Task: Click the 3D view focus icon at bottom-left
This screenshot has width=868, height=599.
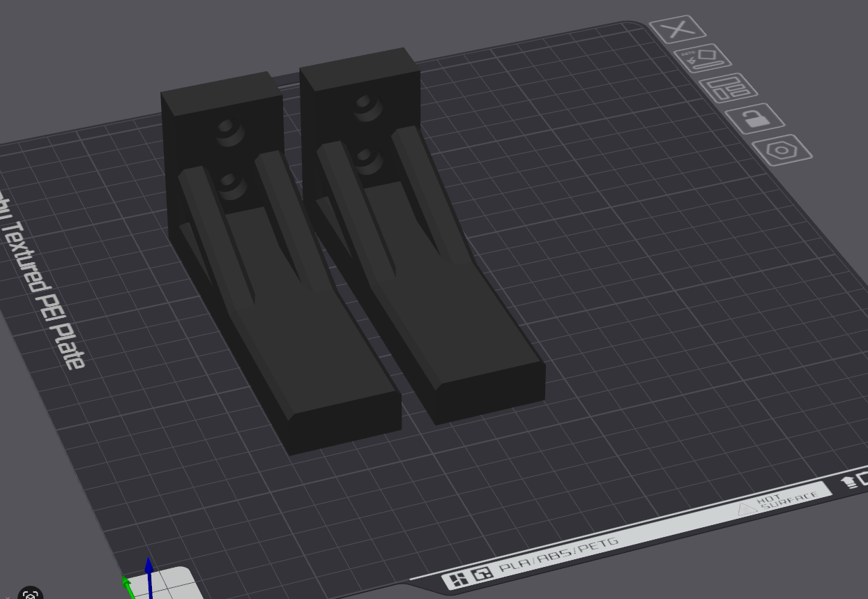Action: (x=31, y=595)
